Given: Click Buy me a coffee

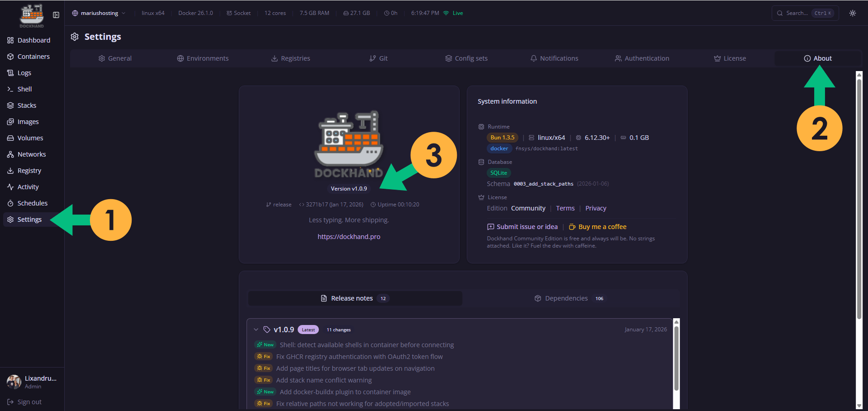Looking at the screenshot, I should [x=597, y=226].
